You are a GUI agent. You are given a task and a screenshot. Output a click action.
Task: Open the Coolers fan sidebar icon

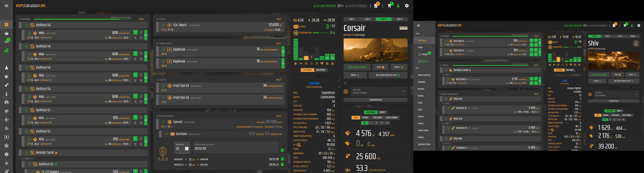[6, 146]
